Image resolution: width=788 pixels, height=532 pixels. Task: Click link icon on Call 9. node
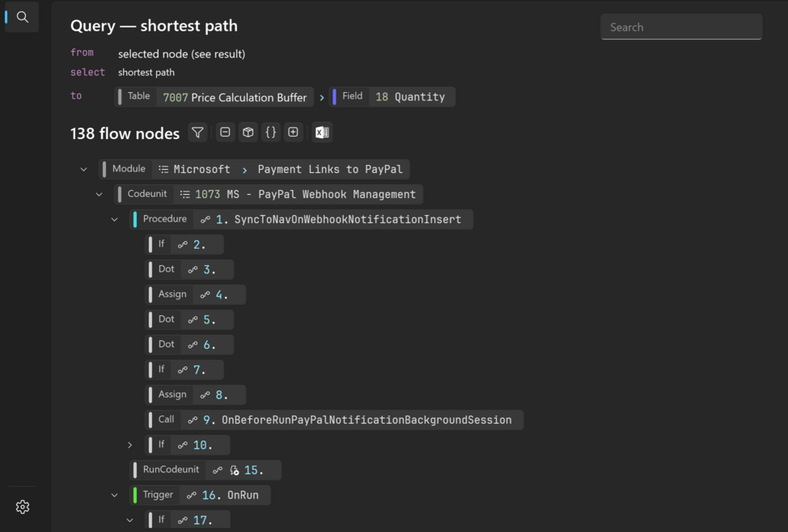pyautogui.click(x=193, y=420)
